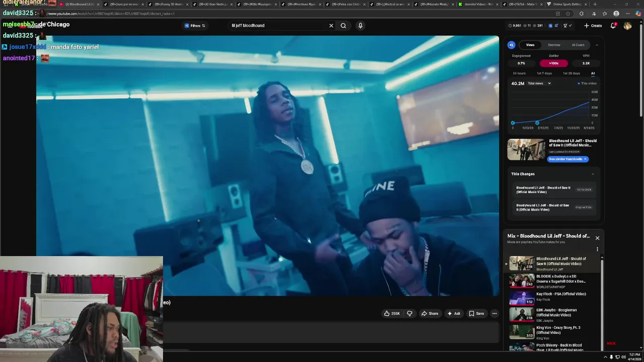Save the video to a playlist
This screenshot has width=644, height=362.
pos(476,314)
